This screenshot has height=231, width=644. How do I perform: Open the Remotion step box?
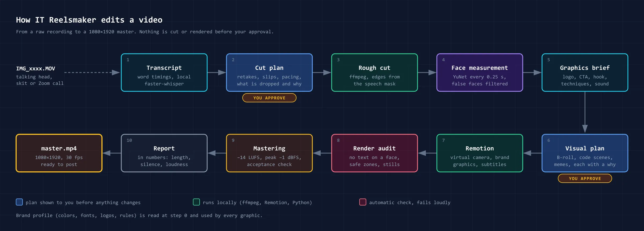point(480,153)
